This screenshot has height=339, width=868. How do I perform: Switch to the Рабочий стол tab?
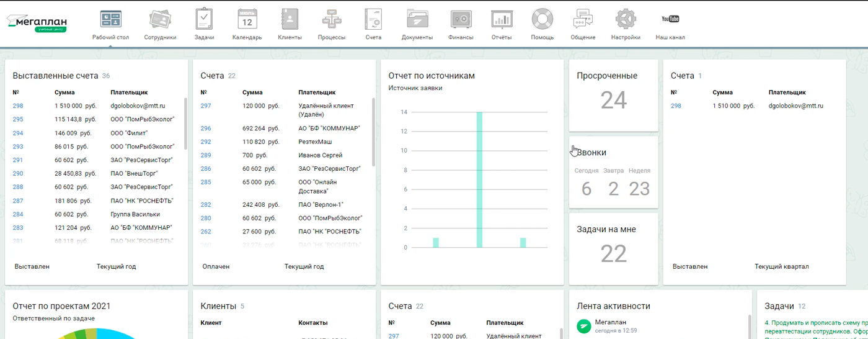[x=111, y=24]
